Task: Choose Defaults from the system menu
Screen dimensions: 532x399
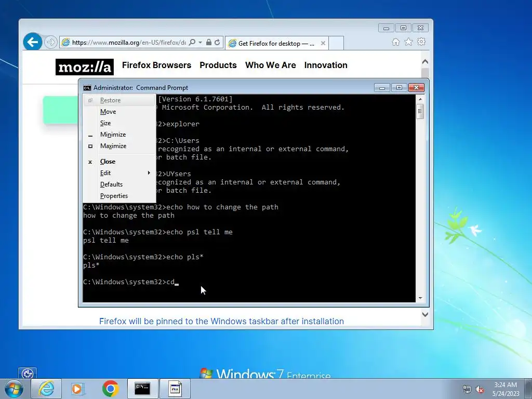Action: pyautogui.click(x=119, y=184)
